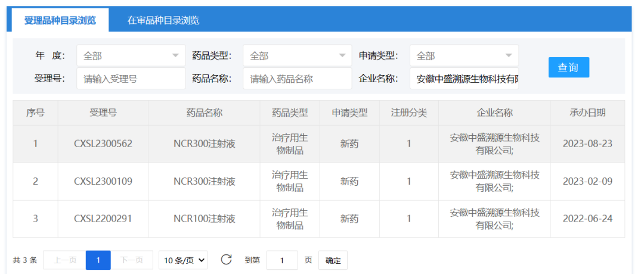Go to 下一页 next page
The height and width of the screenshot is (274, 644).
(132, 260)
